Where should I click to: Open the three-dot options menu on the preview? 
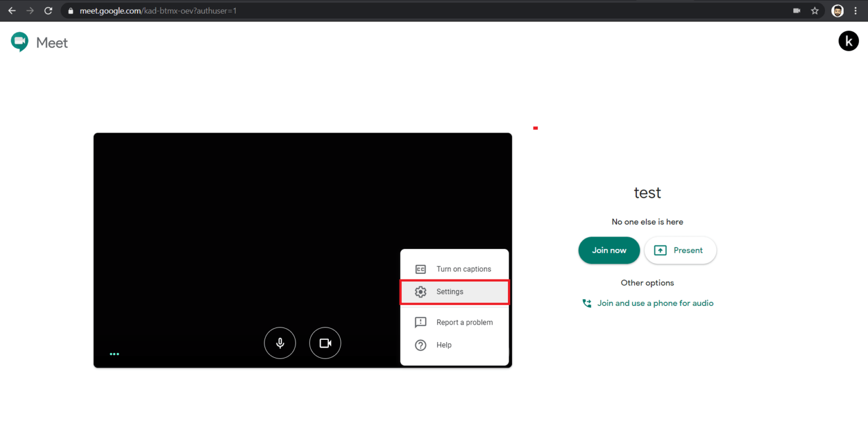(114, 354)
